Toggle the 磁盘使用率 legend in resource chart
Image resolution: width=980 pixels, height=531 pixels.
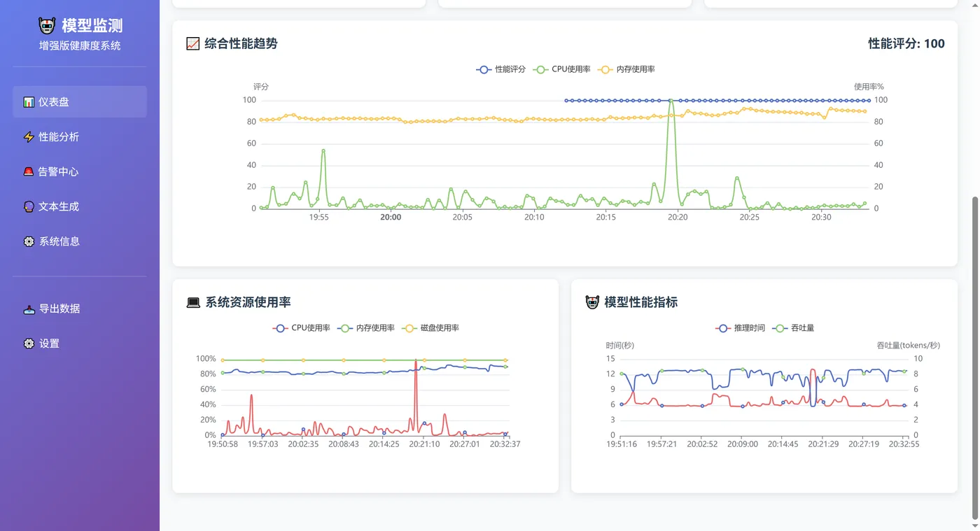[430, 328]
